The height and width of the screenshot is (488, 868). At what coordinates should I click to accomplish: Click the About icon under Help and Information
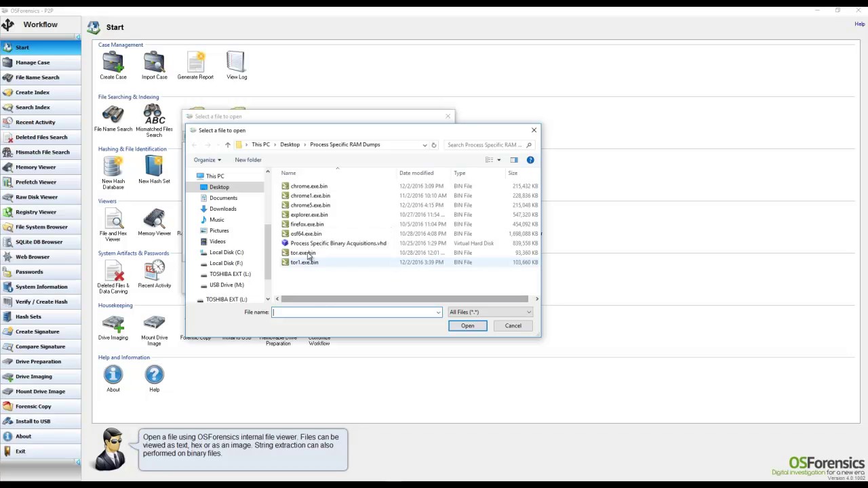(113, 378)
